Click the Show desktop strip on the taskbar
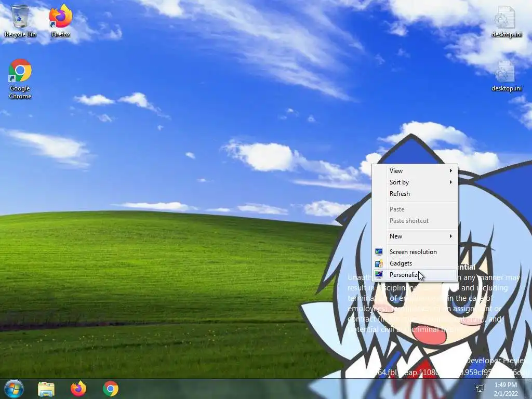Screen dimensions: 532x399 point(528,389)
